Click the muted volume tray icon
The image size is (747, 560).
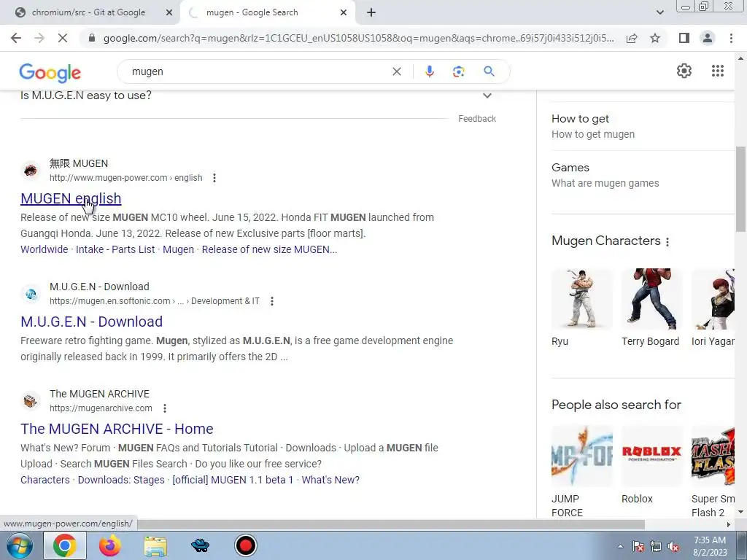tap(673, 547)
